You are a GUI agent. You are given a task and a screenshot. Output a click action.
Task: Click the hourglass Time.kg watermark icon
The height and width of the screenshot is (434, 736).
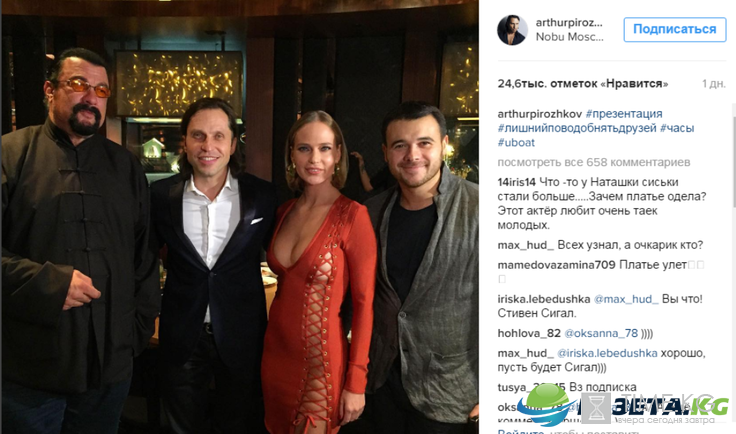pyautogui.click(x=596, y=408)
